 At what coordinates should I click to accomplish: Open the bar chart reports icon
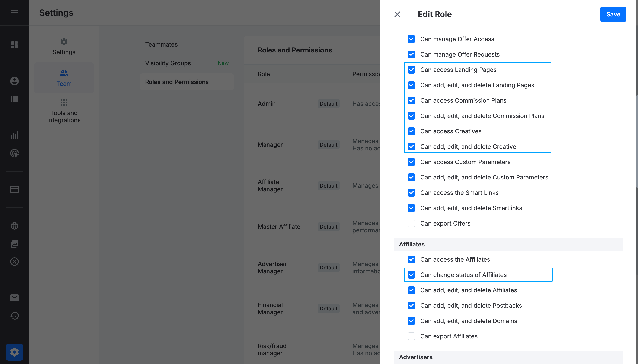point(15,135)
